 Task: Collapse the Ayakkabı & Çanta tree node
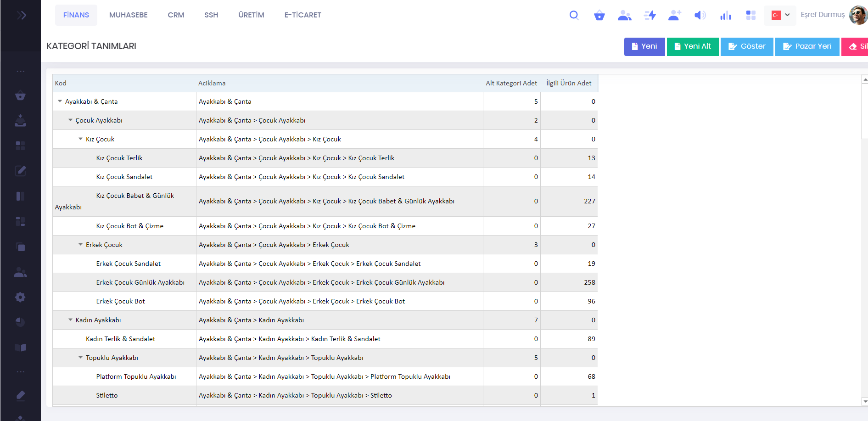(x=60, y=101)
